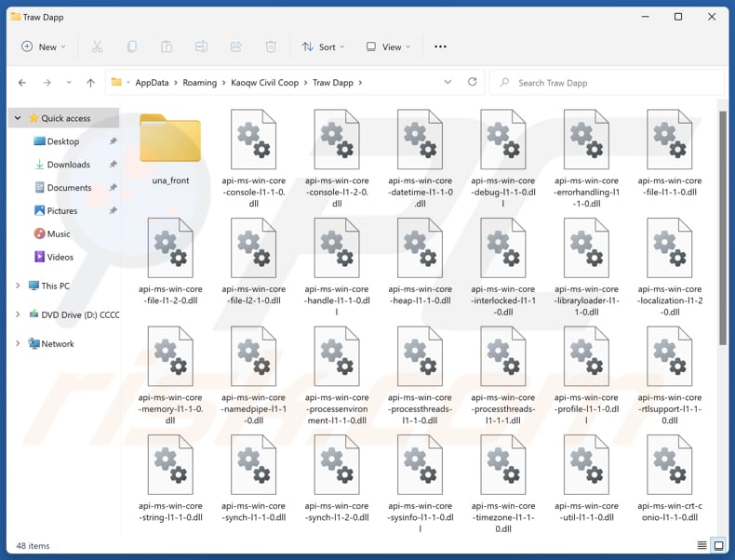Screen dimensions: 735x560
Task: Select api-ms-win-core-rtlsupport-l1-1-0.dll file
Action: click(669, 376)
